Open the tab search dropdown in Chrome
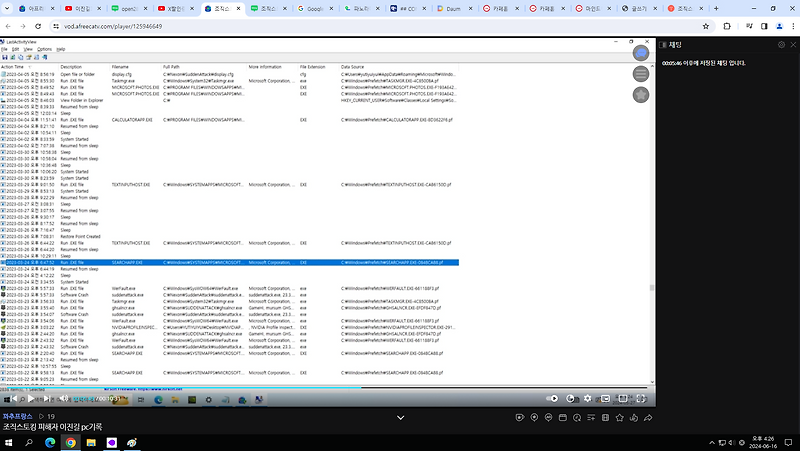The height and width of the screenshot is (451, 800). (x=7, y=8)
